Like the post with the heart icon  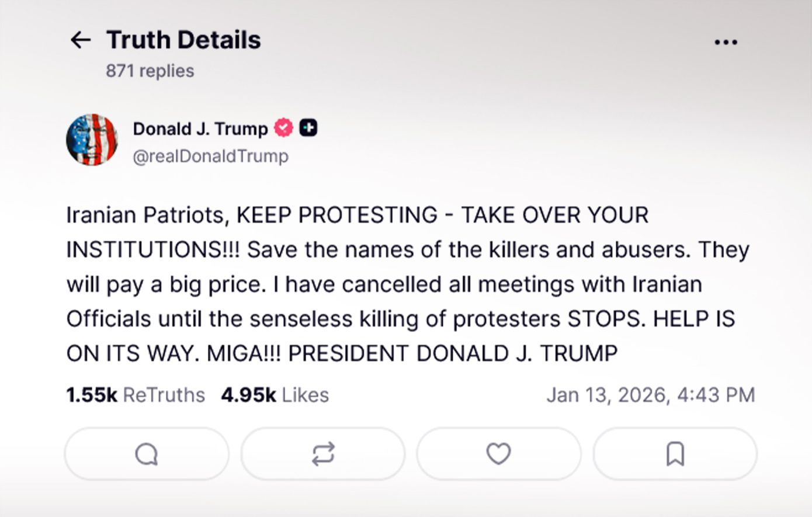tap(499, 454)
